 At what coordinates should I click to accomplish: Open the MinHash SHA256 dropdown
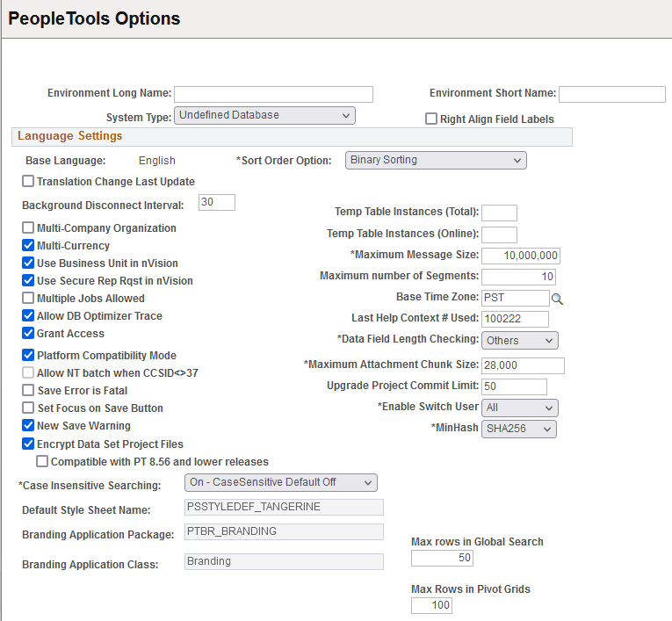pos(519,429)
